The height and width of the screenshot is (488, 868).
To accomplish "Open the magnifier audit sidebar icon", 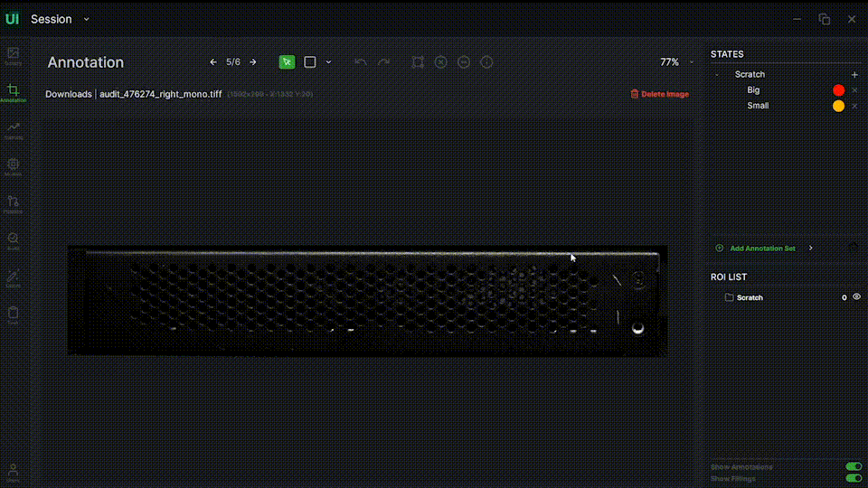I will point(14,240).
